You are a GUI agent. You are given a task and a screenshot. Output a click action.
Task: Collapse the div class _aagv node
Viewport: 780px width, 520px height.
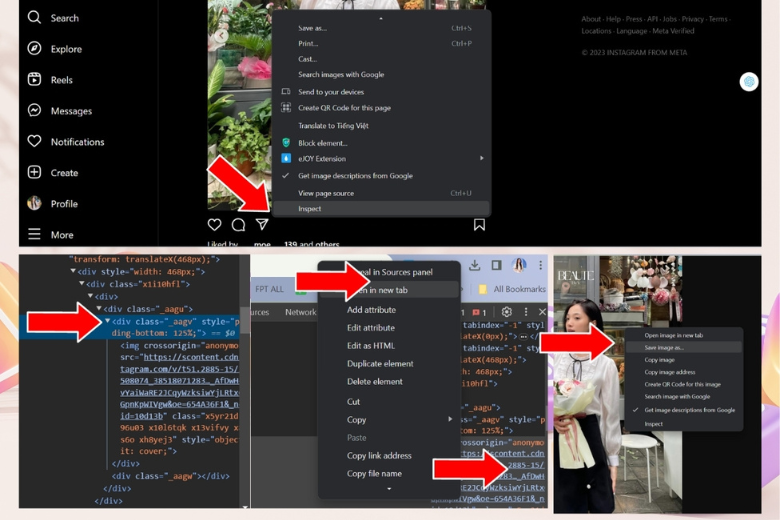point(107,321)
